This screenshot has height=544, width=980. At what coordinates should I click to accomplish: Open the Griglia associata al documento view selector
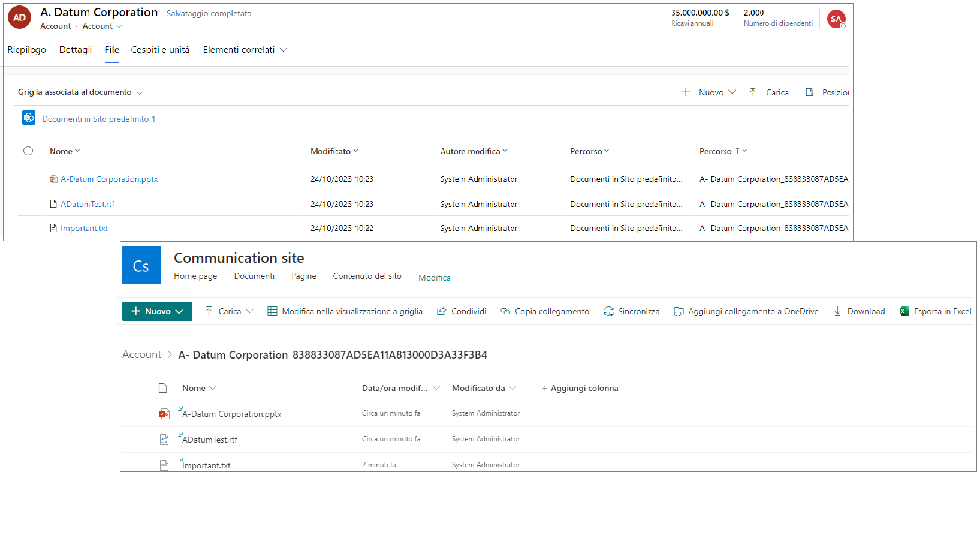pos(140,93)
